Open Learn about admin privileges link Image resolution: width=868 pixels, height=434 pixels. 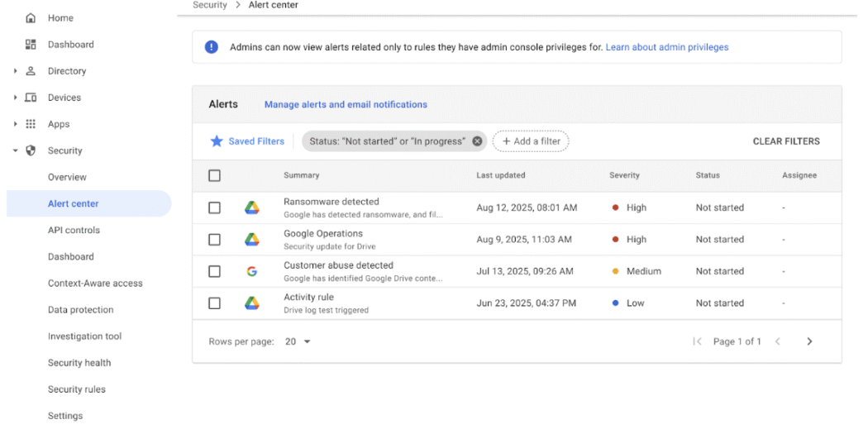666,48
